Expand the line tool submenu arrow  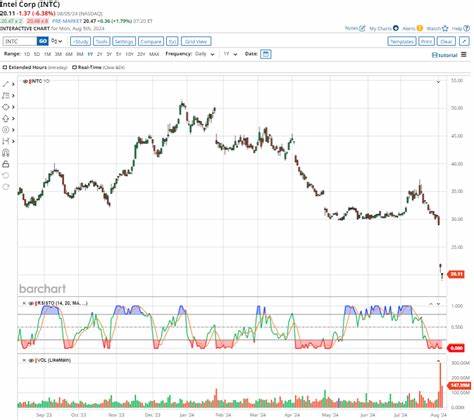(x=13, y=84)
